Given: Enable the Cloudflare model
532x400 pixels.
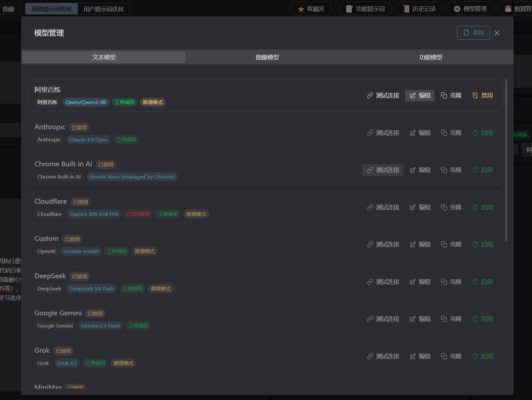Looking at the screenshot, I should pos(482,207).
